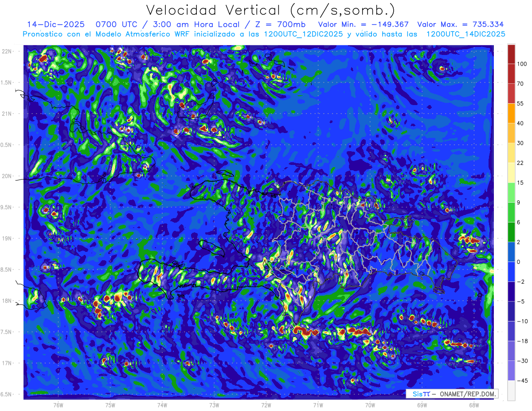Select the dark green swatch between 6 and 2
The image size is (532, 411).
[511, 232]
